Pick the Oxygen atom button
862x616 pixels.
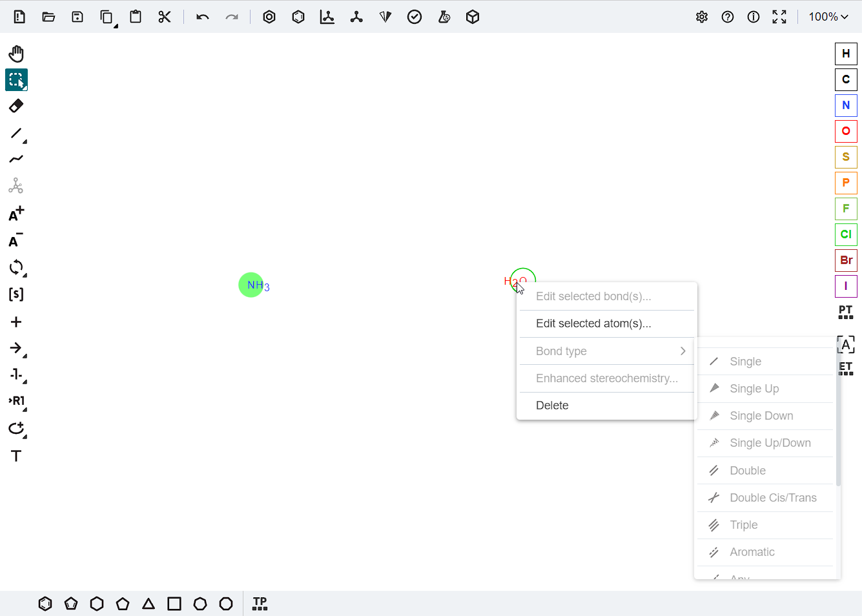tap(846, 131)
